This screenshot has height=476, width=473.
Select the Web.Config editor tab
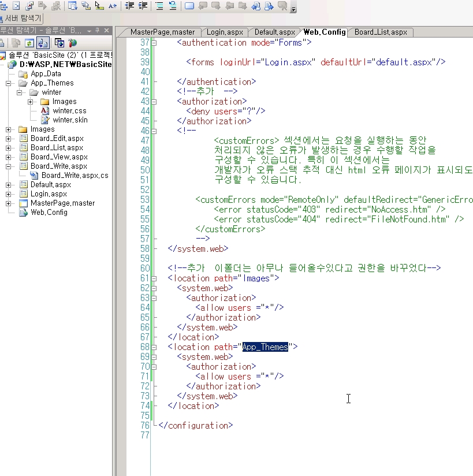(325, 32)
